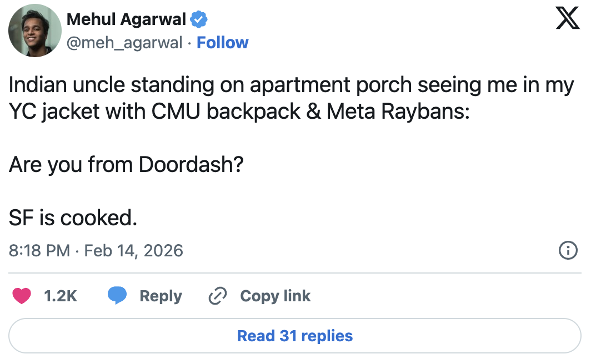
Task: Click the 'YC jacket with CMU backpack' line
Action: tap(239, 113)
